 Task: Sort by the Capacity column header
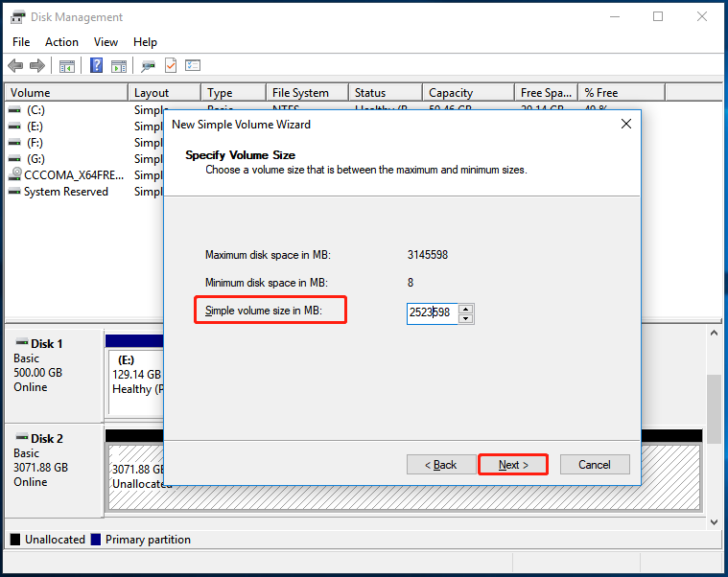click(x=469, y=93)
